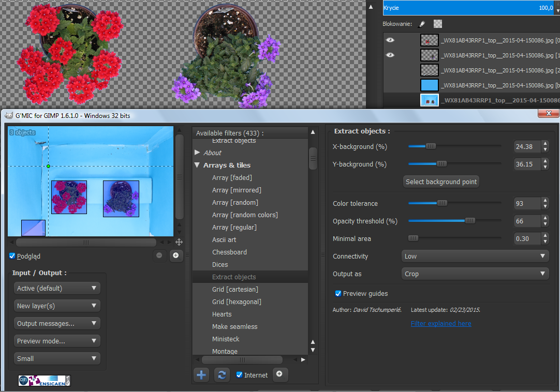Screen dimensions: 560x392
Task: Click the X-background slider
Action: 454,146
